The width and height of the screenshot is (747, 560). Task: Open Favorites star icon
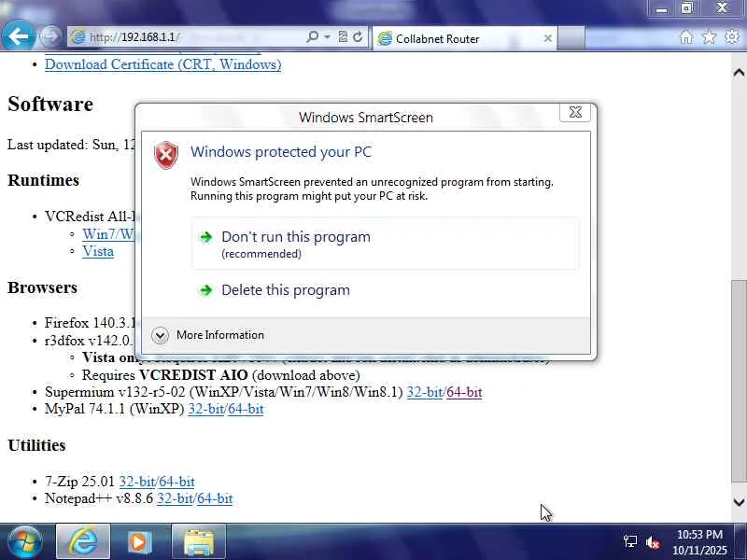coord(709,36)
